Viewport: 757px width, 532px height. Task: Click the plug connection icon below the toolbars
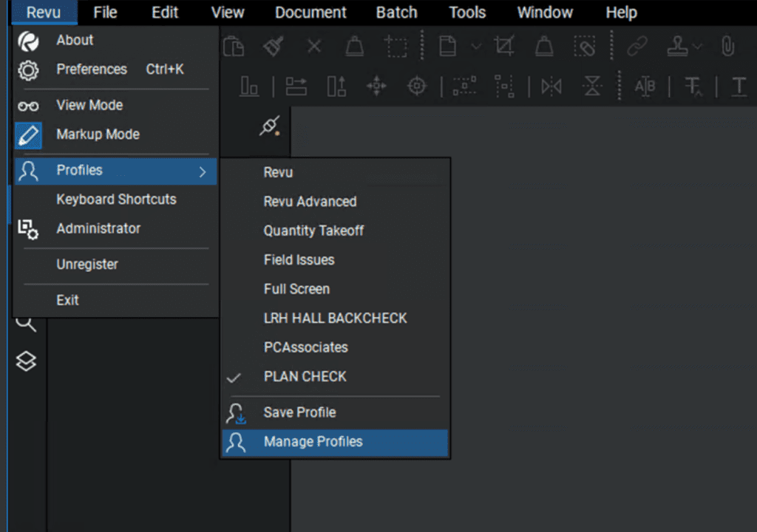click(x=270, y=126)
